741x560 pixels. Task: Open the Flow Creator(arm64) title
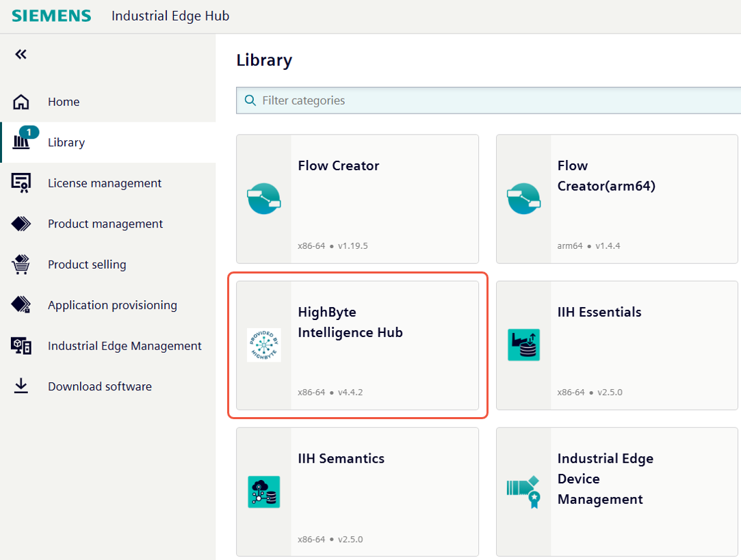click(x=606, y=176)
